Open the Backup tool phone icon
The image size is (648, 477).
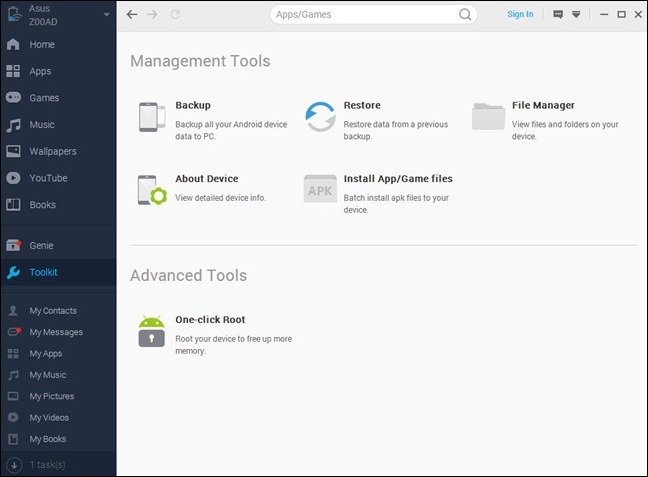[x=152, y=117]
